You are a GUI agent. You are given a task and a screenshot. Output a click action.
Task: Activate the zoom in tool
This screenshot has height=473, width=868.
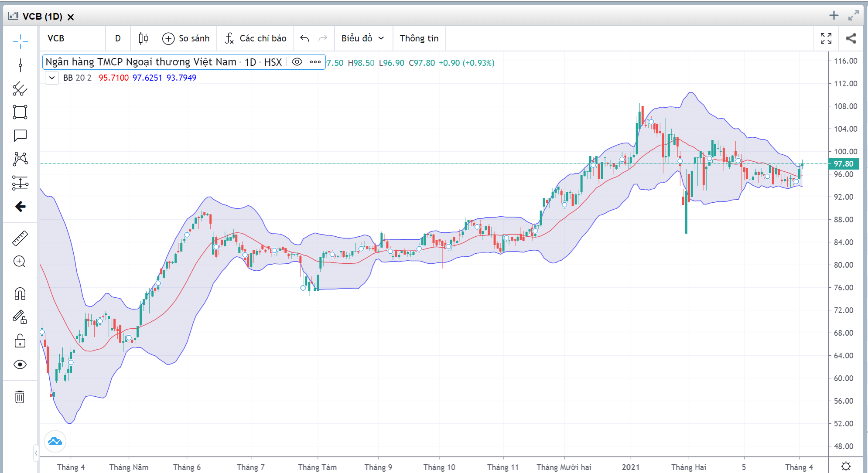[20, 262]
